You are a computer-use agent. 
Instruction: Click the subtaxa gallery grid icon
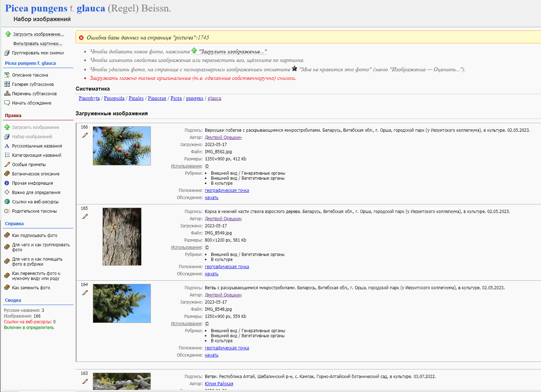click(x=7, y=84)
